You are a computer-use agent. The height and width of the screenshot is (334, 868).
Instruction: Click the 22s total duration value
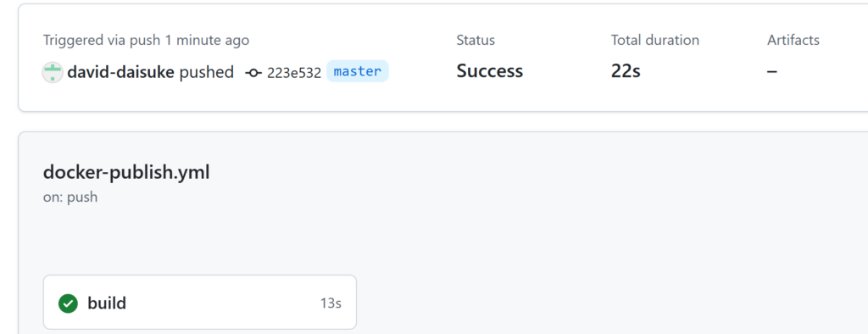point(626,71)
